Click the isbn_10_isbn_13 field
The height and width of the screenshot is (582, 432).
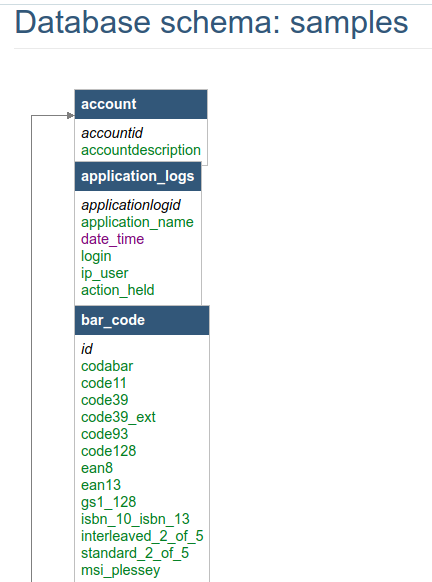[x=135, y=519]
